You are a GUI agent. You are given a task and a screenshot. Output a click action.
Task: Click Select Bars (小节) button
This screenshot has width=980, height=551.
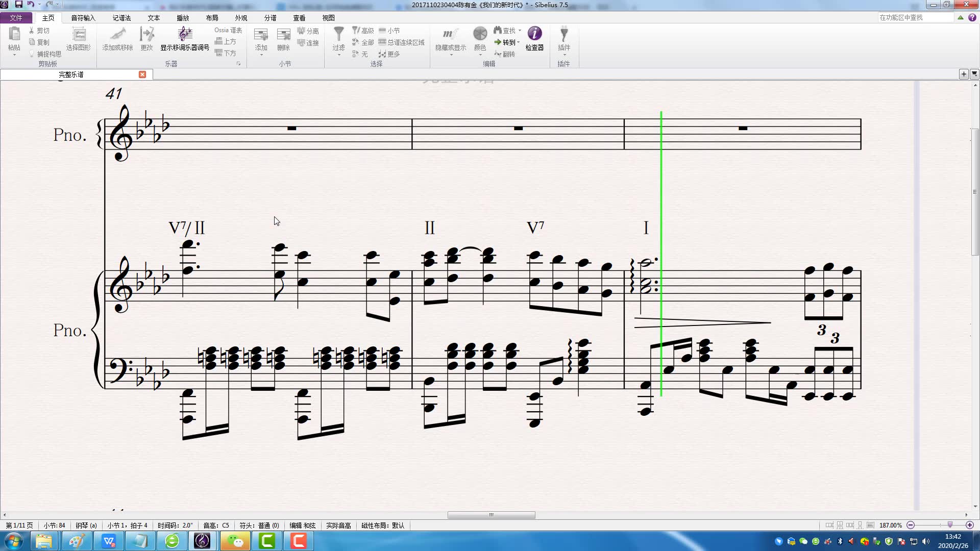tap(389, 31)
